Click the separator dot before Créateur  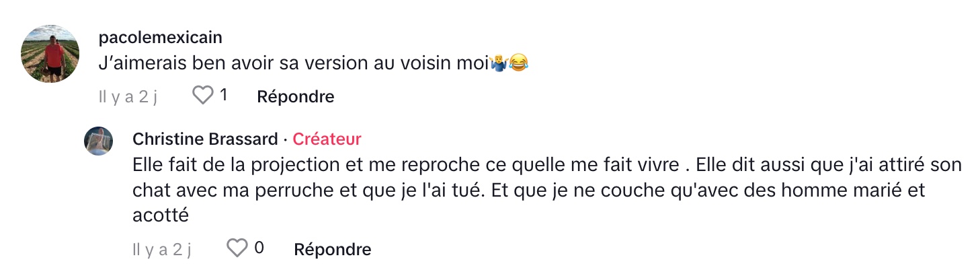click(286, 139)
